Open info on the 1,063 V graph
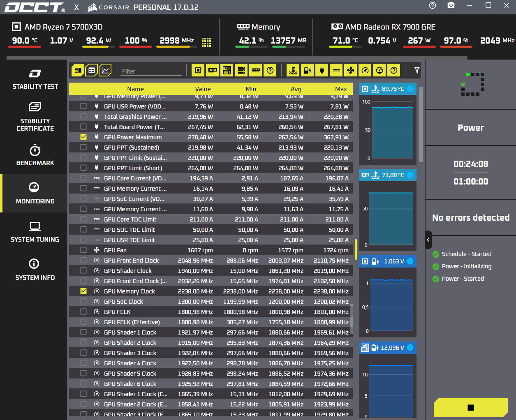 pos(410,261)
